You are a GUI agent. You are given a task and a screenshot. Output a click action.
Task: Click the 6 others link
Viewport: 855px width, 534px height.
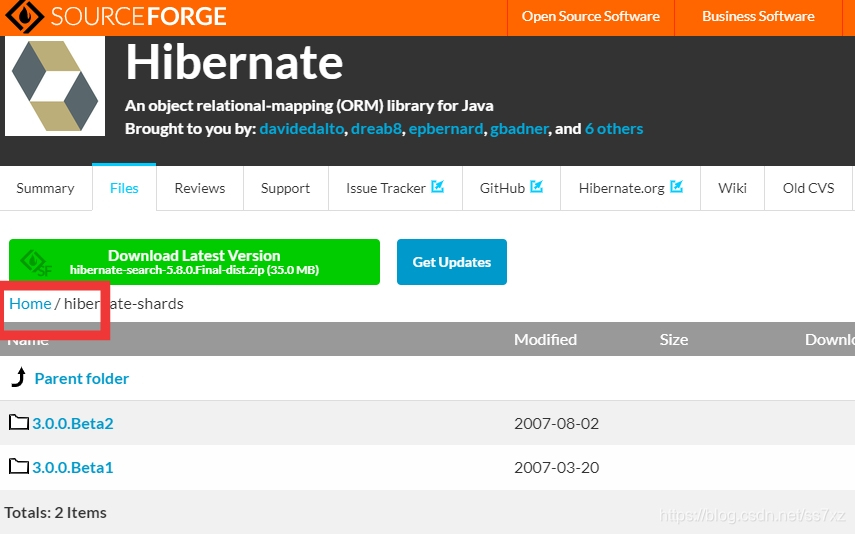(614, 129)
